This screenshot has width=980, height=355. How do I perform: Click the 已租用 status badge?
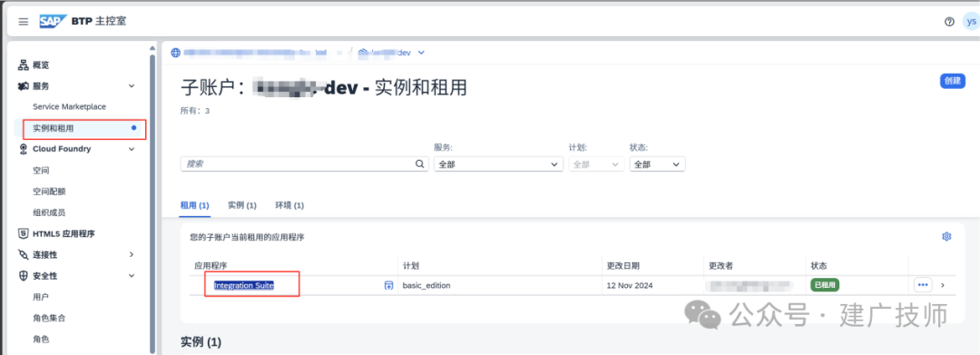(x=825, y=284)
